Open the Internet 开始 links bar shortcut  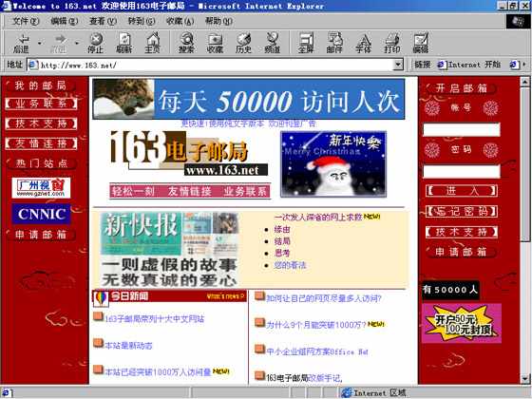pyautogui.click(x=469, y=65)
